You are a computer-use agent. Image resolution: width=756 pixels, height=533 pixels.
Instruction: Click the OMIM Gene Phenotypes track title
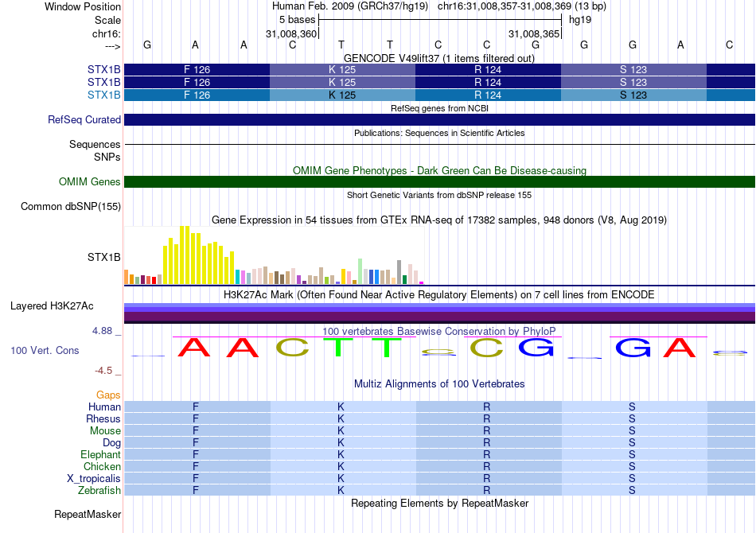pos(439,170)
